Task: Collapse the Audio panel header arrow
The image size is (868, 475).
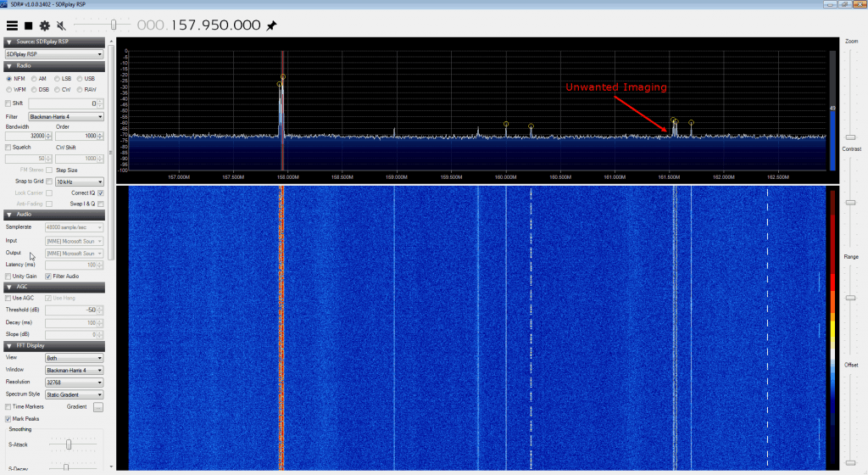Action: (x=9, y=214)
